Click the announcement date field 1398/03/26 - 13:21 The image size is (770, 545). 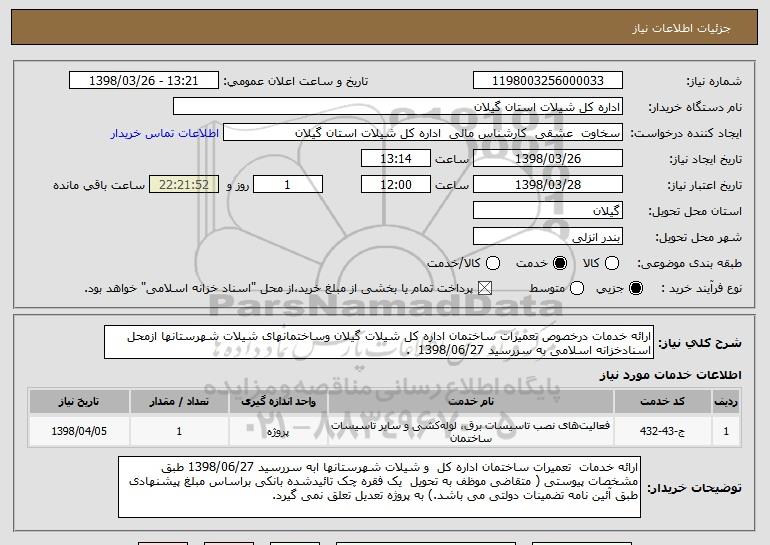[144, 81]
